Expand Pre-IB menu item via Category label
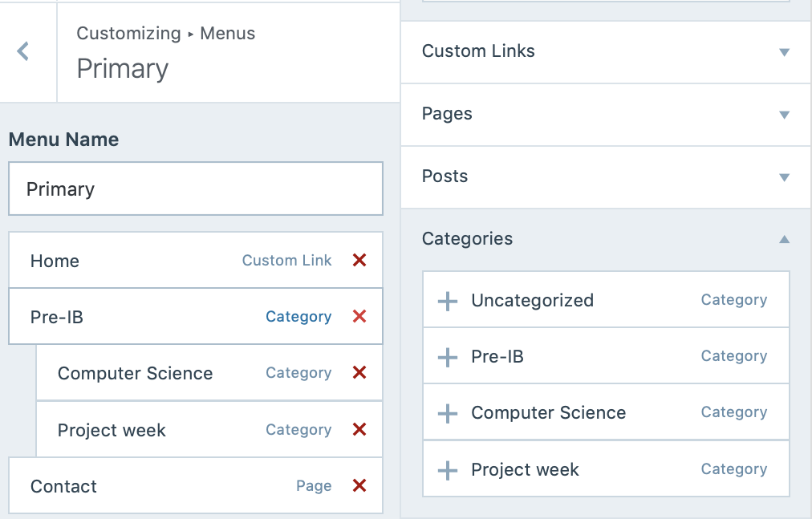Viewport: 812px width, 519px height. pyautogui.click(x=298, y=317)
